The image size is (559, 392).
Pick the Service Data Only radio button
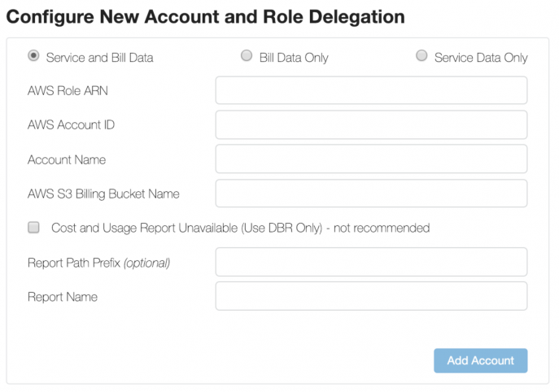[x=421, y=56]
